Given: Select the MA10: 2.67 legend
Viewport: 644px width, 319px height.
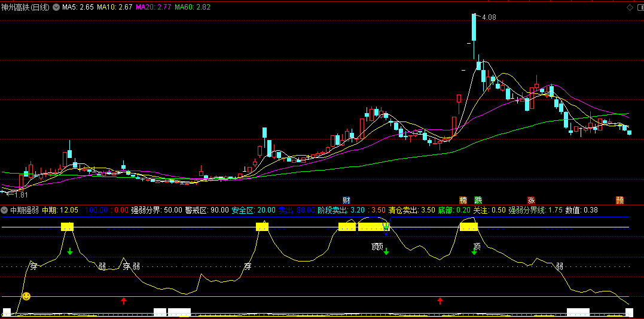Looking at the screenshot, I should 115,7.
